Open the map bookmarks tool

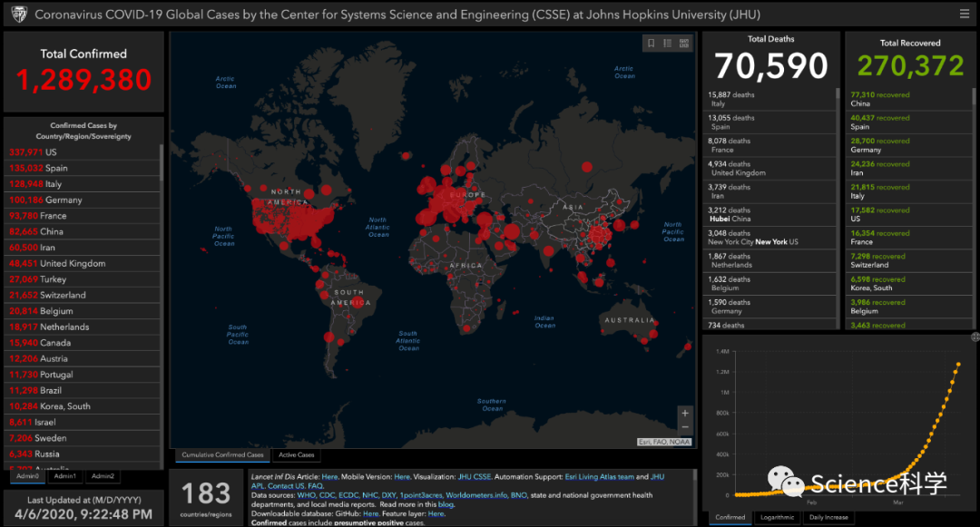pos(652,43)
